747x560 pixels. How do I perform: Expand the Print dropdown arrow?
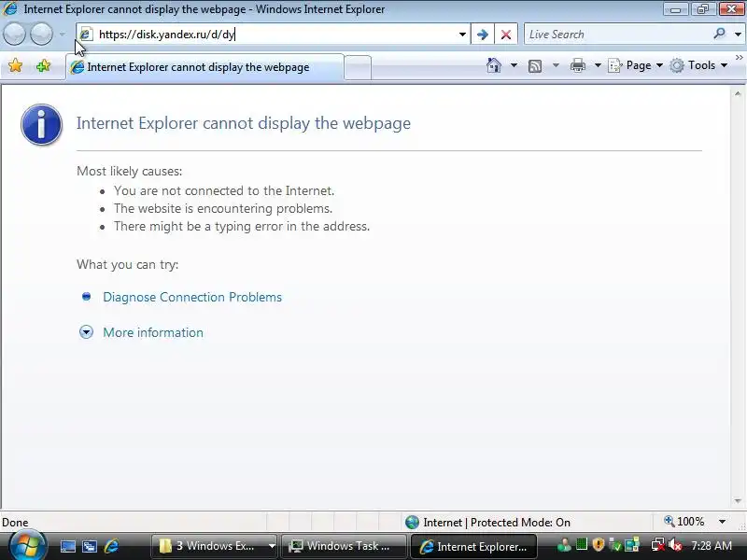click(598, 65)
